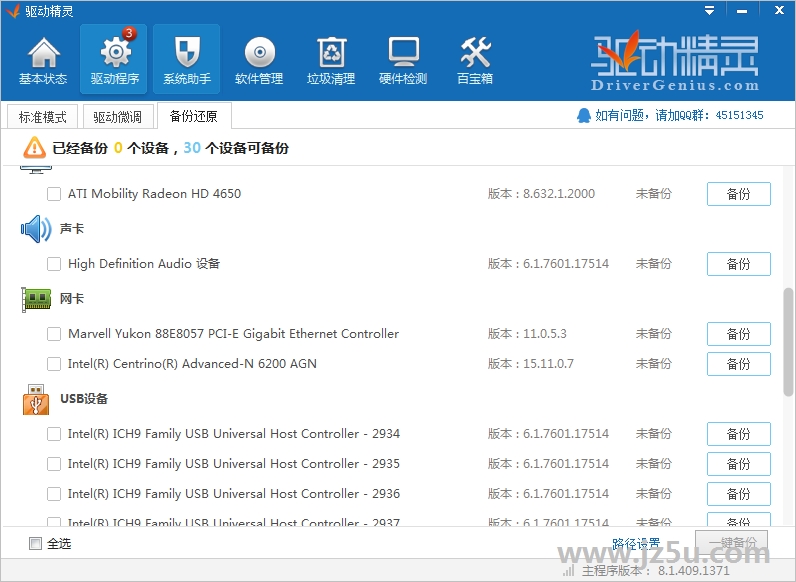This screenshot has height=582, width=796.
Task: Click the 驱动精灵 title bar logo icon
Action: coord(13,11)
